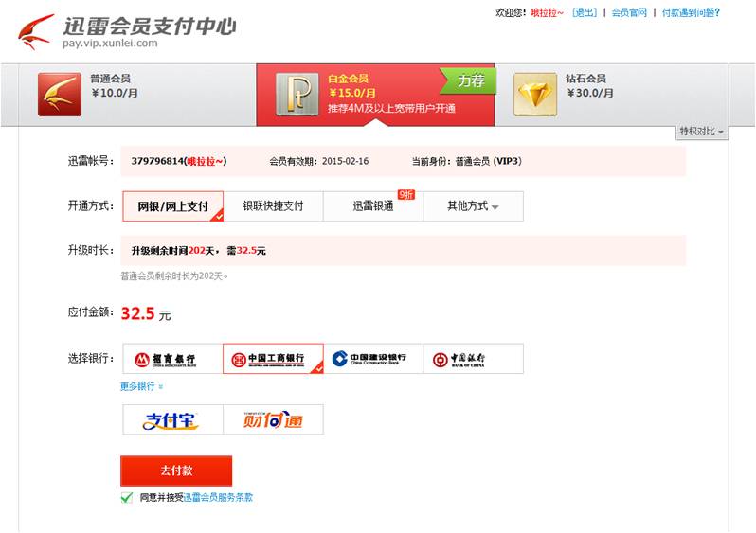Click the 会员有效期: 2015-02-16 text
Image resolution: width=756 pixels, height=533 pixels.
click(x=319, y=161)
